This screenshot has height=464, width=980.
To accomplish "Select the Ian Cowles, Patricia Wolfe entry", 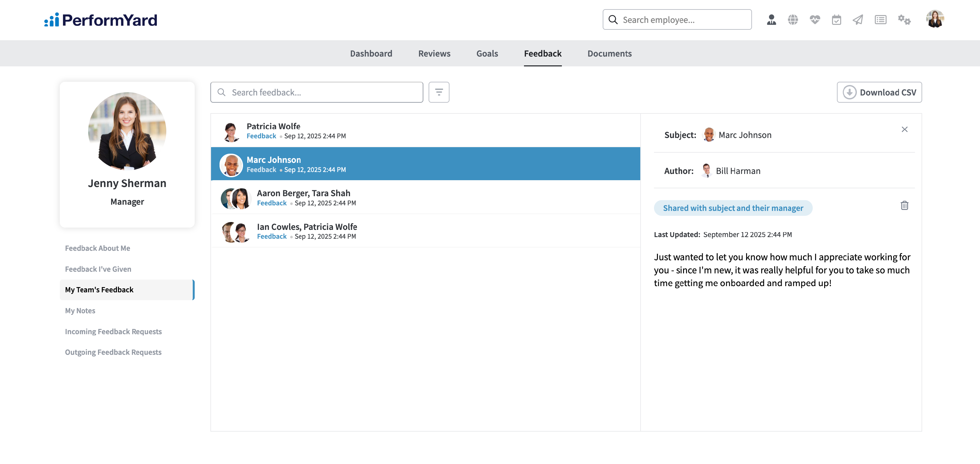I will (x=425, y=231).
